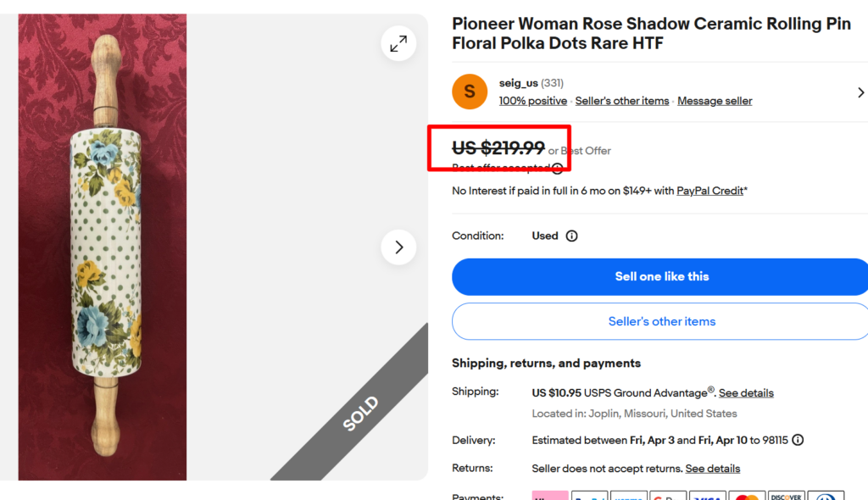
Task: Open the Best offer accepted info icon
Action: click(x=557, y=168)
